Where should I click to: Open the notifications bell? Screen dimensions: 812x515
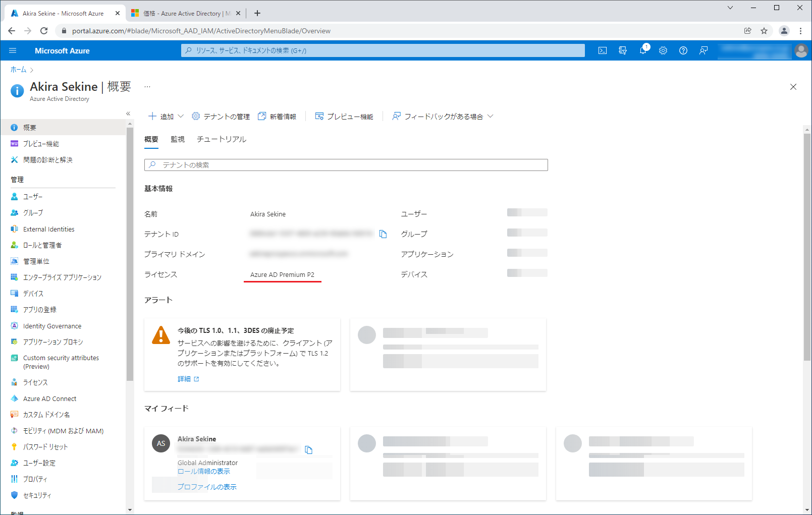pyautogui.click(x=643, y=50)
